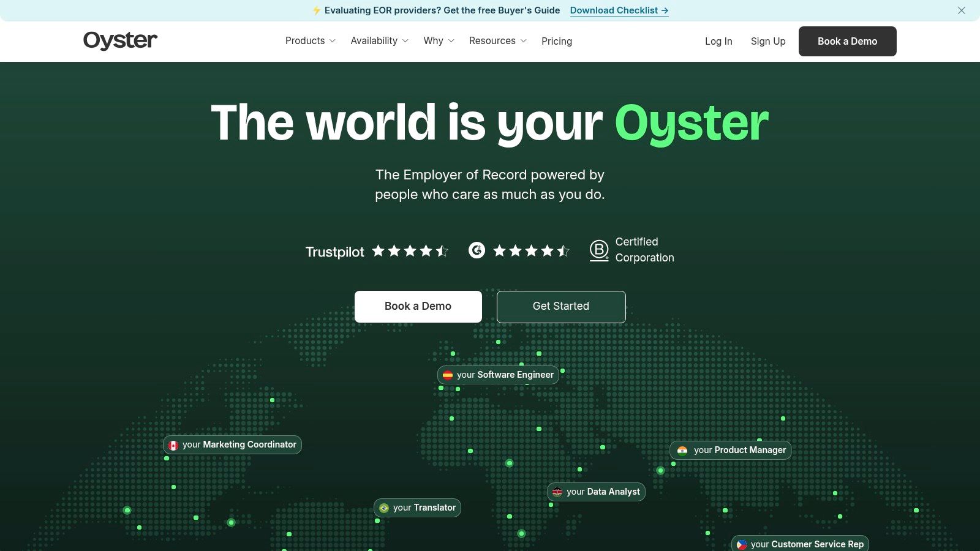
Task: Expand the Products menu
Action: [311, 41]
